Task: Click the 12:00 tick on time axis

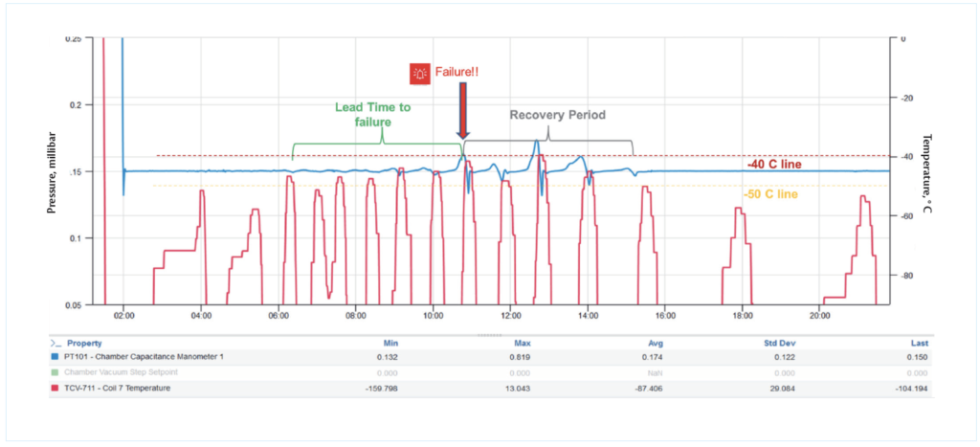Action: 510,314
